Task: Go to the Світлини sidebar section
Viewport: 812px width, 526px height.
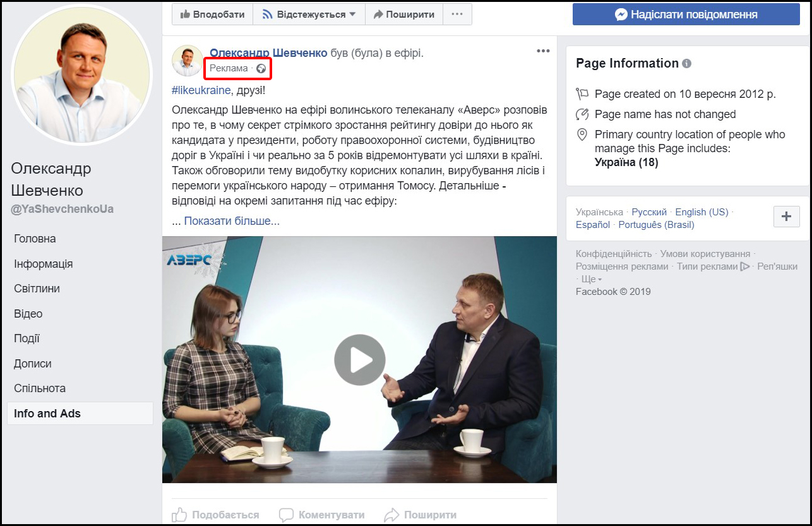Action: pos(37,289)
